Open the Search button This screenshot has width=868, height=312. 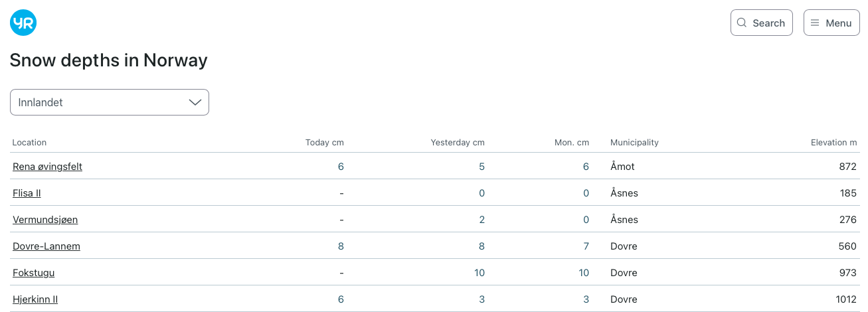[x=762, y=23]
